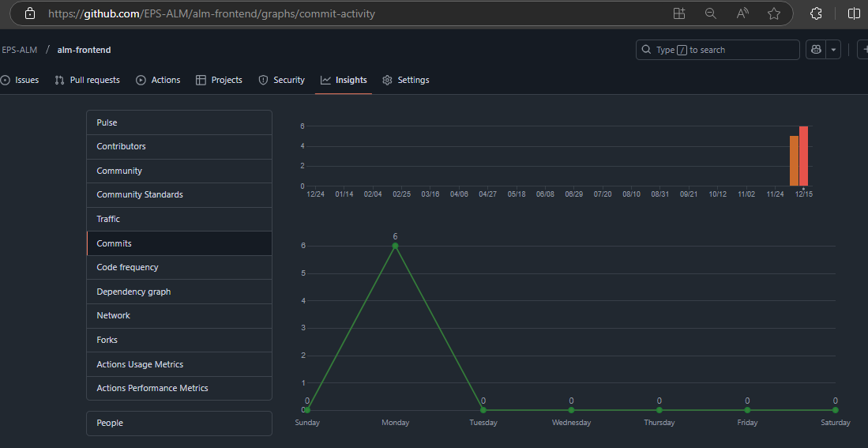The height and width of the screenshot is (448, 868).
Task: Open the Security tab
Action: pos(282,80)
